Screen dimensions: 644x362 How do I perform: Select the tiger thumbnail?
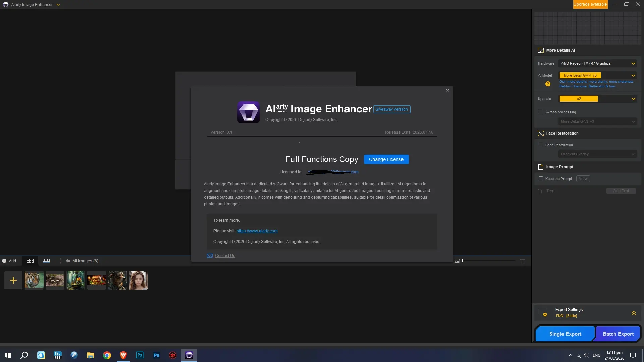(34, 280)
